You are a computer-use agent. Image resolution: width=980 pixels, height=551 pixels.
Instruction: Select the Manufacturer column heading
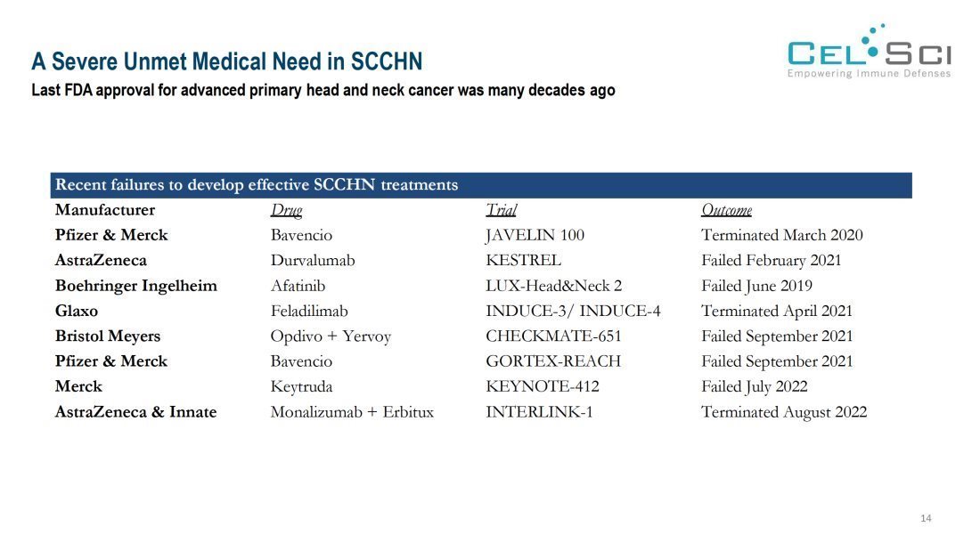(x=105, y=210)
